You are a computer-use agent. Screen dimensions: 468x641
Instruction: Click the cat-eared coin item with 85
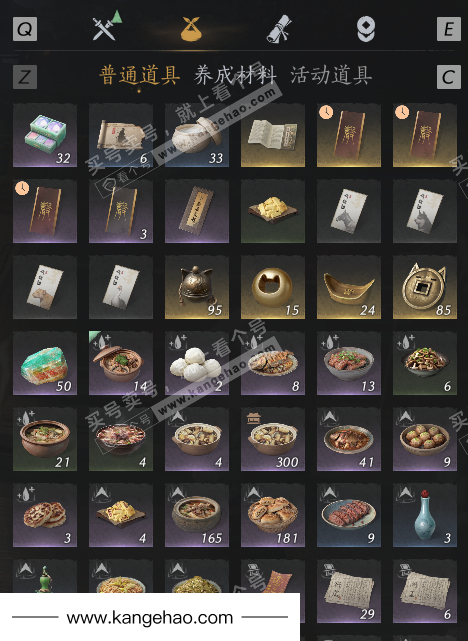[x=425, y=287]
